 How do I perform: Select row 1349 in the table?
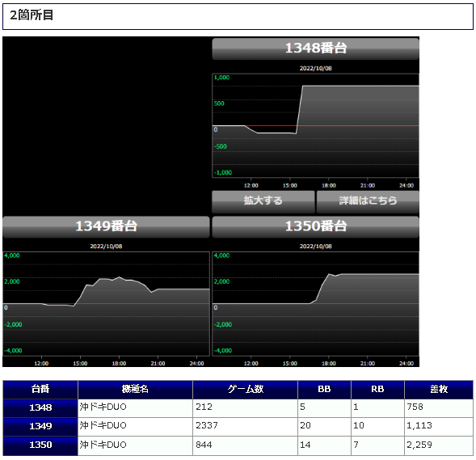tap(238, 427)
